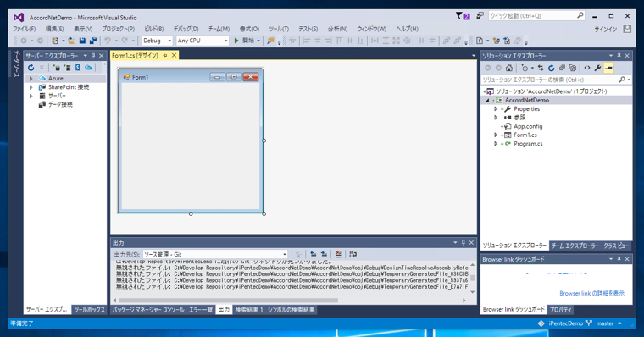
Task: Click the Save All icon
Action: pos(93,41)
